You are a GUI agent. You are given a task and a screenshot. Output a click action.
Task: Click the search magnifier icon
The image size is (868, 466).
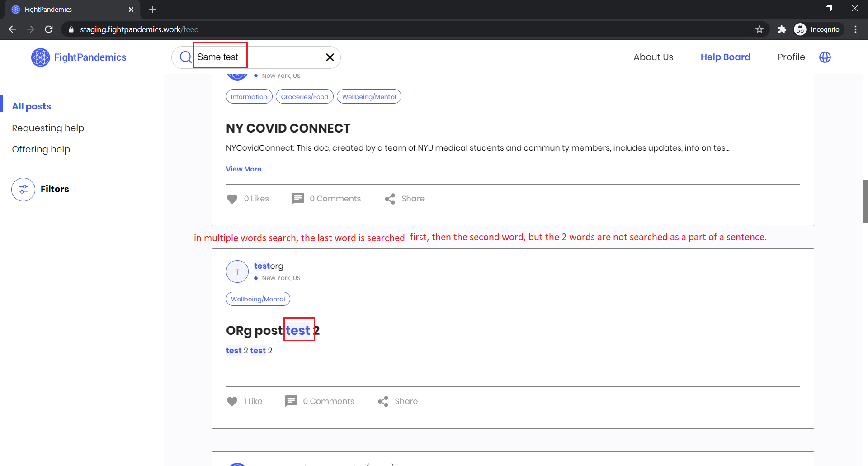[x=185, y=57]
